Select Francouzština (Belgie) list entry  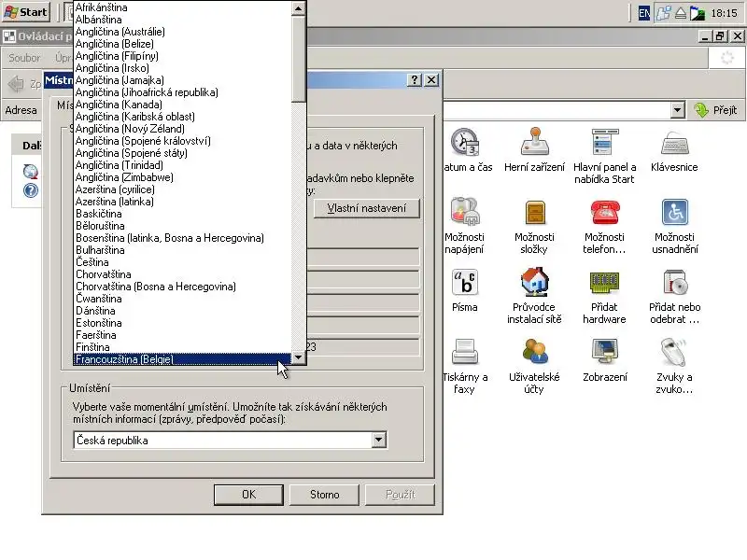coord(183,359)
